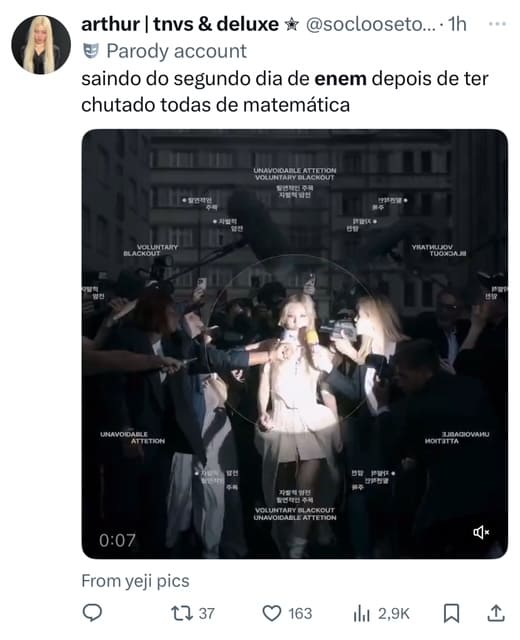
Task: Bookmark this post
Action: coord(451,613)
